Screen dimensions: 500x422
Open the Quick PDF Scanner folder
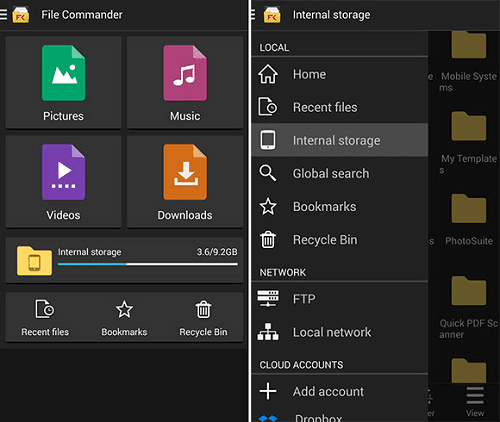tap(469, 307)
